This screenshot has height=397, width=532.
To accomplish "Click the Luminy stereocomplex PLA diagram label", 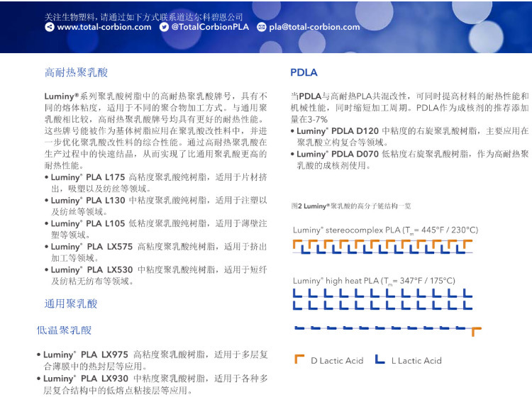I will (385, 230).
